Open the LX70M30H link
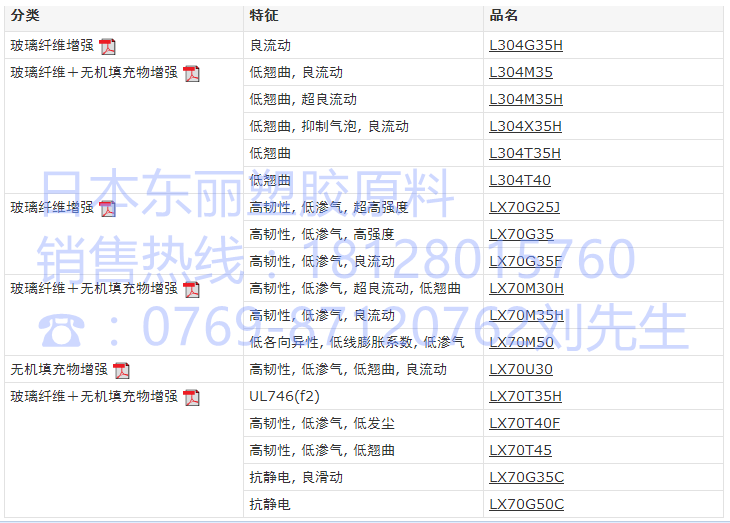Viewport: 730px width, 523px height. tap(526, 288)
